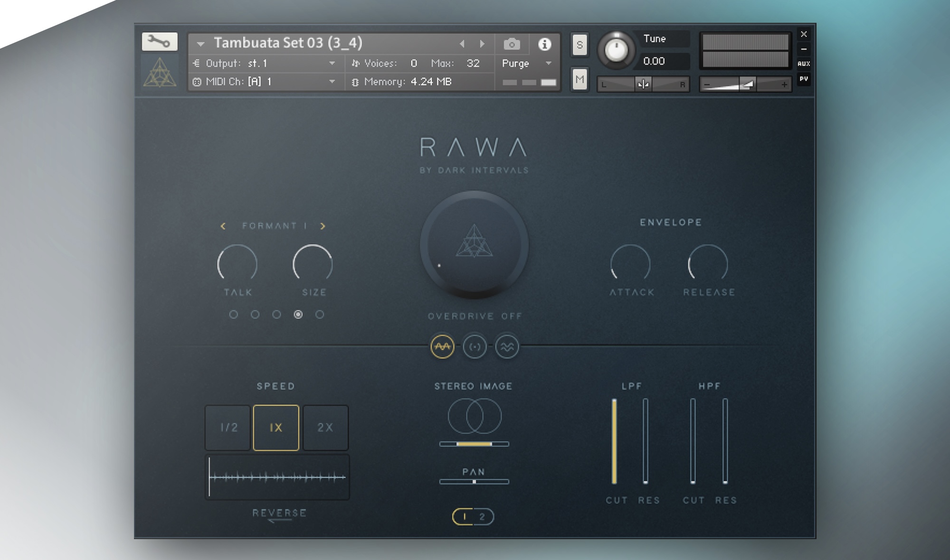Set speed to 1X

276,428
